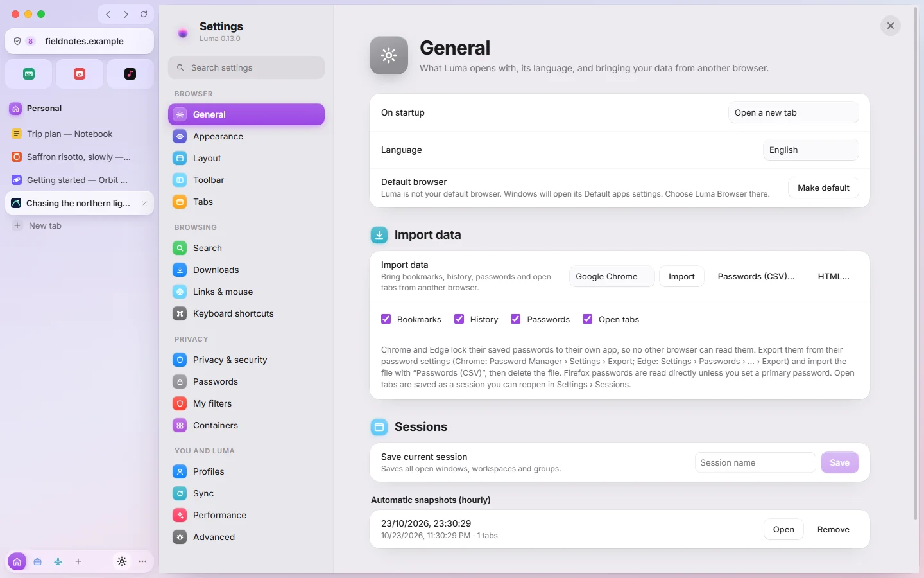Open the more options ellipsis menu
The width and height of the screenshot is (924, 578).
[142, 561]
